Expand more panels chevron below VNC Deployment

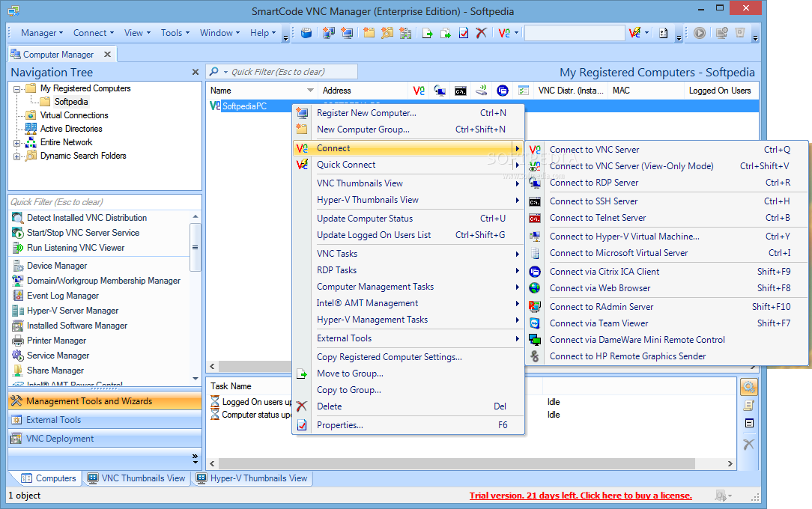[x=195, y=457]
